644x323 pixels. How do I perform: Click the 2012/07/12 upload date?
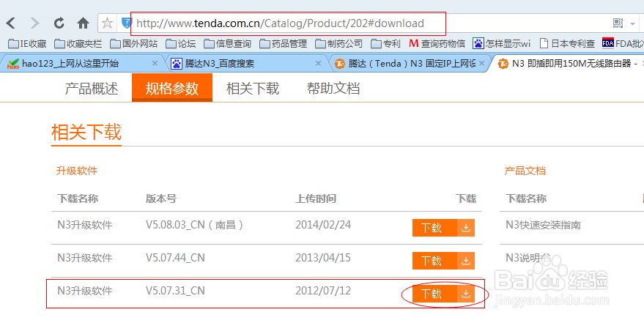tap(323, 291)
